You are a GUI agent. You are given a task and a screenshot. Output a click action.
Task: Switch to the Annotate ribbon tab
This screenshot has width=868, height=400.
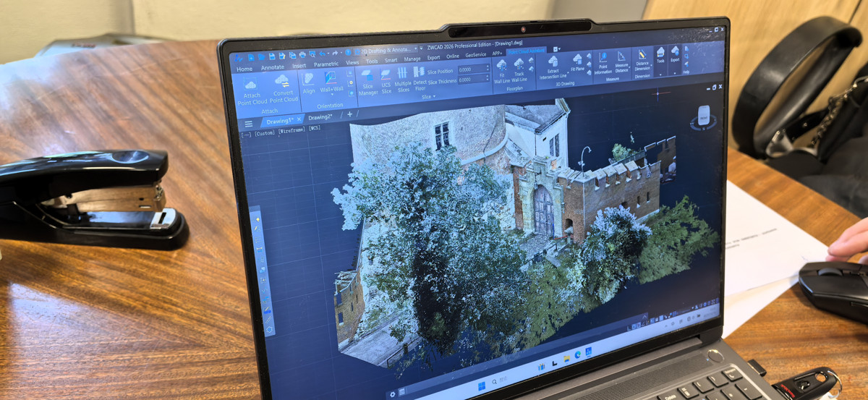273,67
